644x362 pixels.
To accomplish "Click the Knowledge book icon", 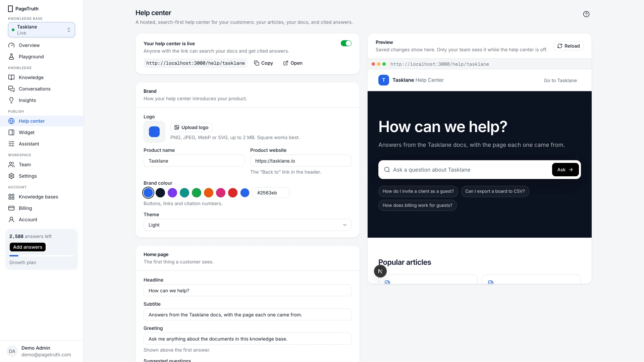I will coord(11,77).
